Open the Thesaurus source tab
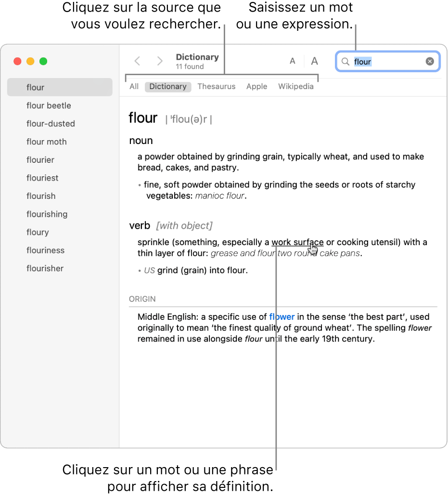The width and height of the screenshot is (448, 497). [x=217, y=87]
